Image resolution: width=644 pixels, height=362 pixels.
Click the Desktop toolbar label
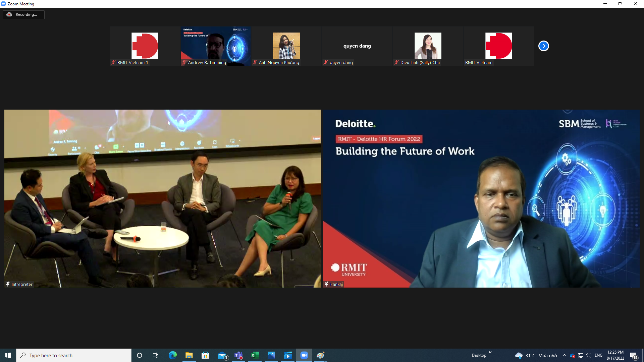pos(479,355)
